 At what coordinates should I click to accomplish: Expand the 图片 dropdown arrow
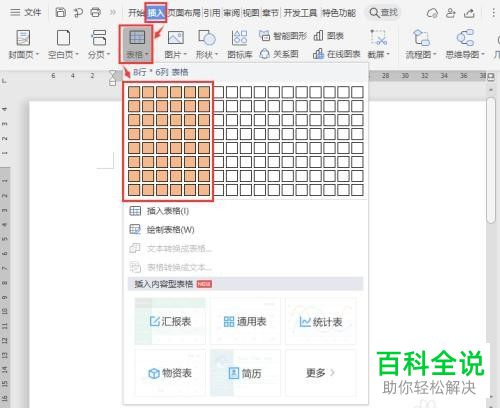[x=185, y=54]
